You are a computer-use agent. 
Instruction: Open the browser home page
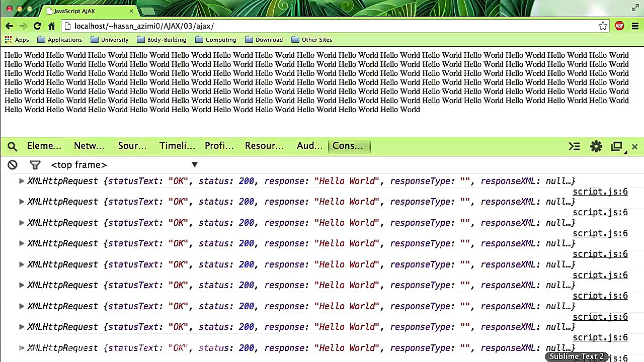(51, 26)
